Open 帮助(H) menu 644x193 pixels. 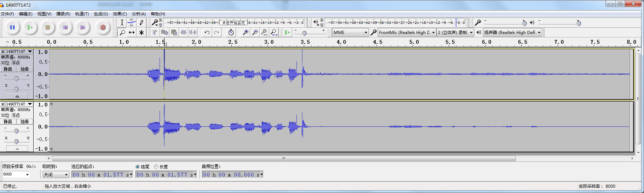(x=158, y=14)
